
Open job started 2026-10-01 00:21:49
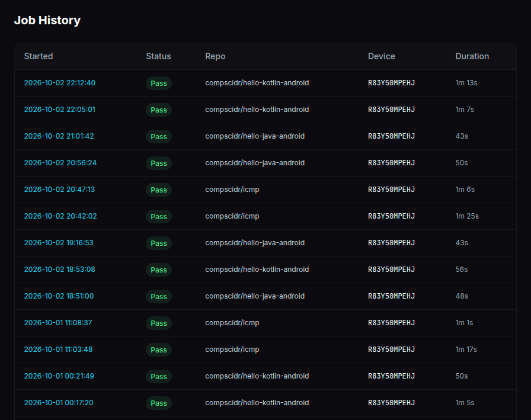coord(59,376)
